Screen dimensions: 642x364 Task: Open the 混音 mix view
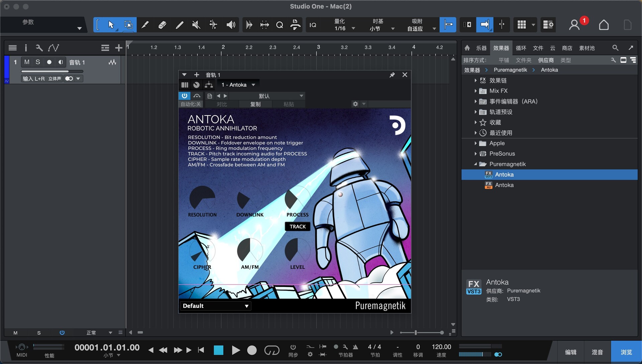pos(597,352)
